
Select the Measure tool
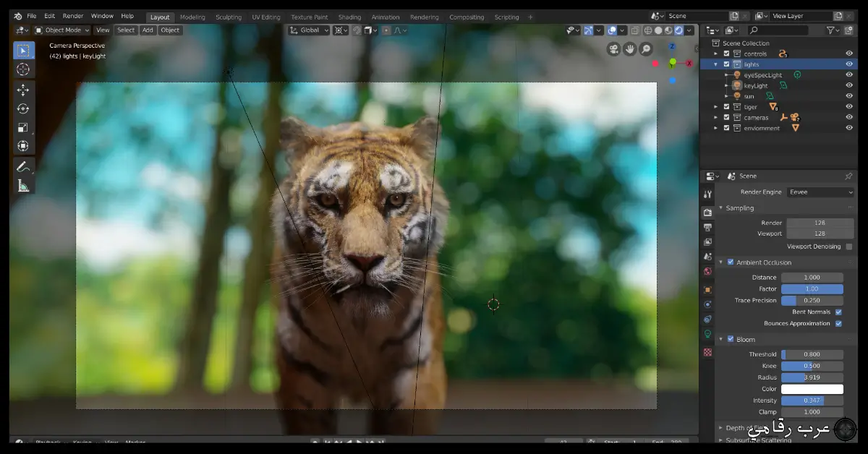tap(24, 186)
